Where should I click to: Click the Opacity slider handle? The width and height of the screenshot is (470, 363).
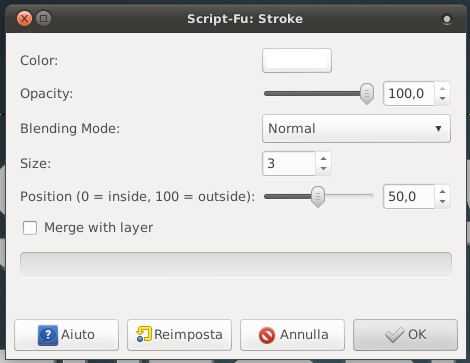tap(367, 94)
